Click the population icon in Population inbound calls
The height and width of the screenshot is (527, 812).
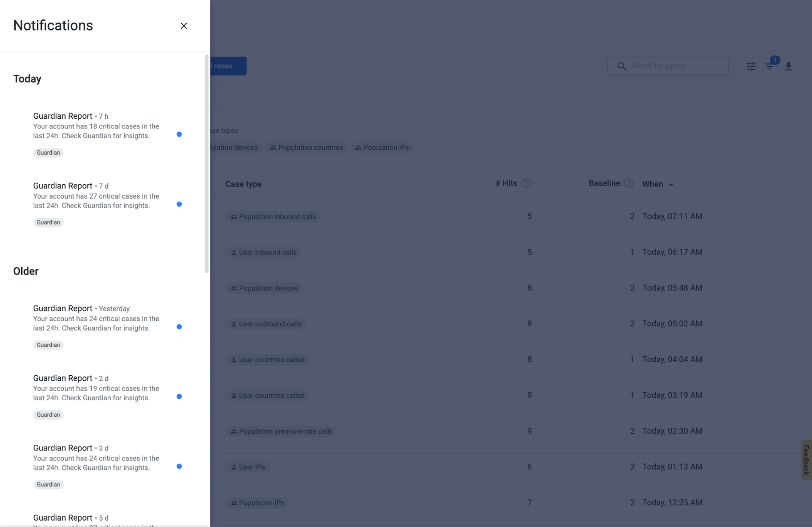point(234,217)
